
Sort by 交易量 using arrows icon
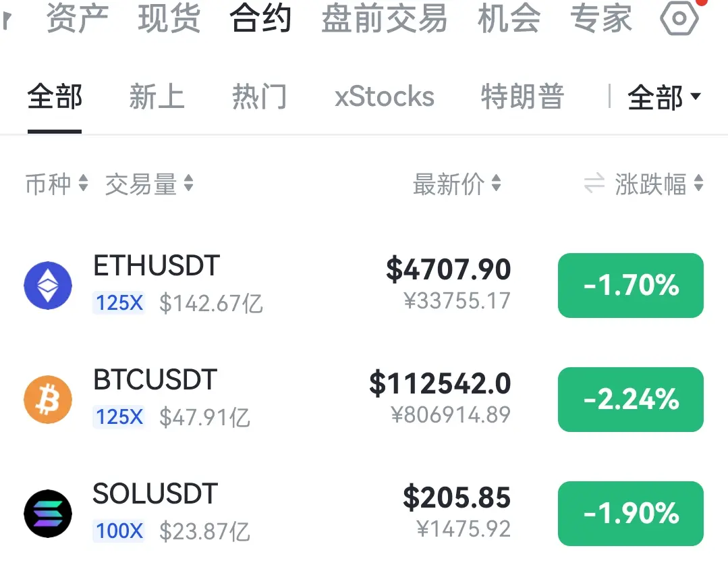(x=188, y=183)
